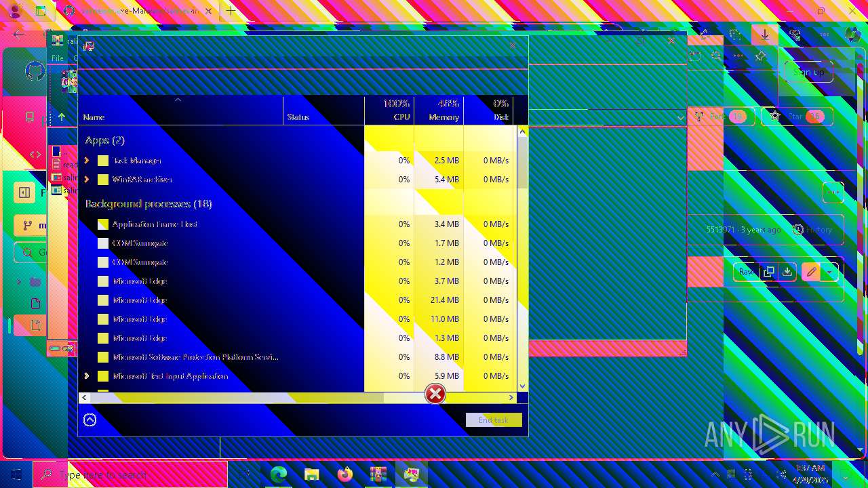View the file as Raw
This screenshot has width=868, height=488.
pos(746,272)
